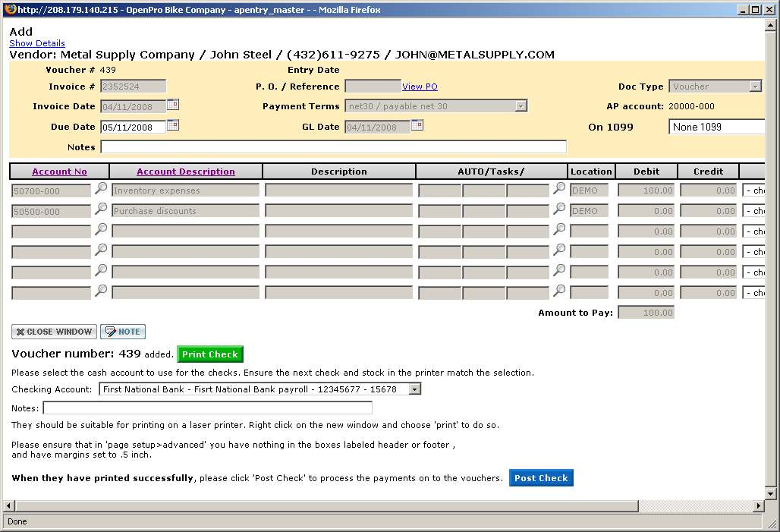Viewport: 780px width, 532px height.
Task: Open the Payment Terms dropdown
Action: tap(521, 106)
